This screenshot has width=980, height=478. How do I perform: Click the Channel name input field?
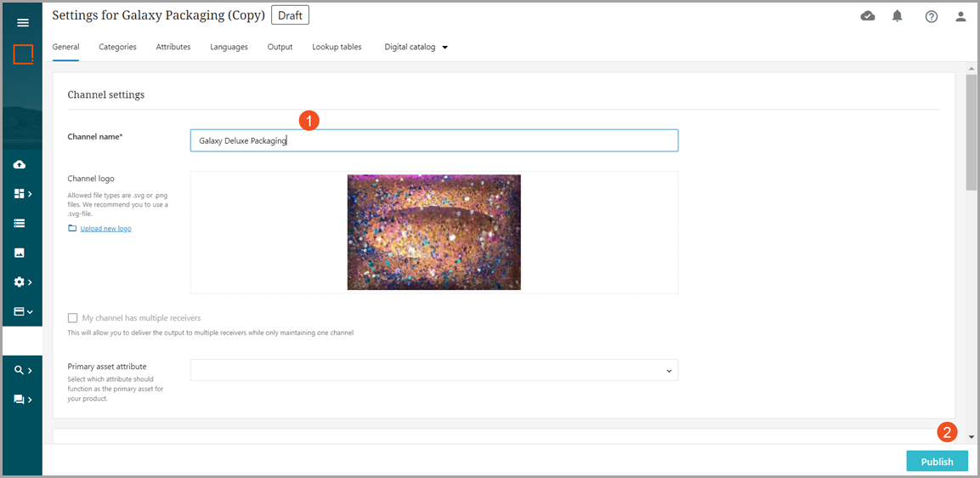point(434,140)
